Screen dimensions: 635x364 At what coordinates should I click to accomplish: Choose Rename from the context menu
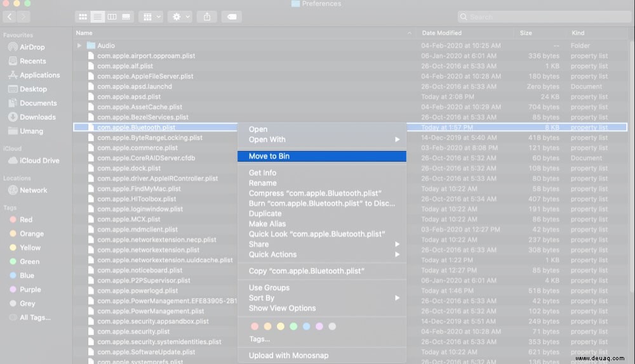[x=322, y=183]
